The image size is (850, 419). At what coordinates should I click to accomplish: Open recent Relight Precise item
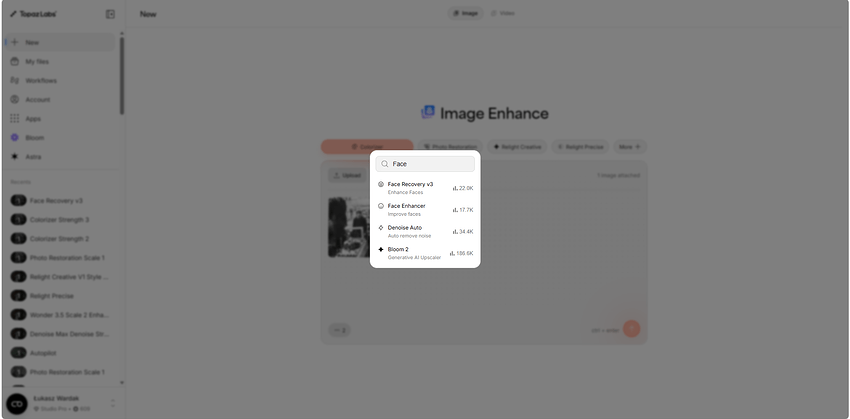click(60, 296)
